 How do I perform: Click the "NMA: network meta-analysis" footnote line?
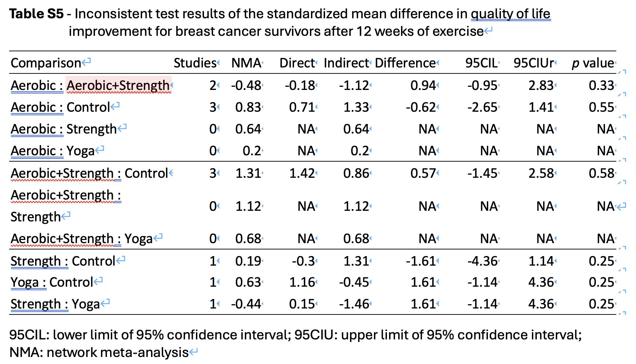coord(100,352)
